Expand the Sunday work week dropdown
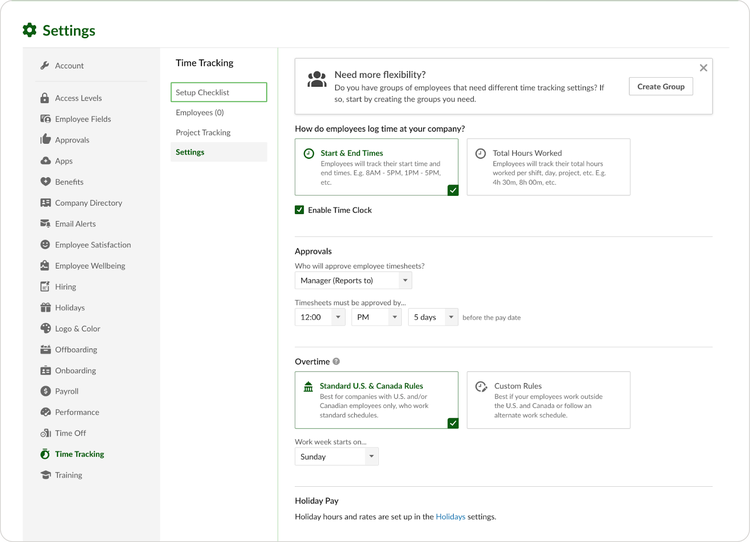 click(337, 457)
